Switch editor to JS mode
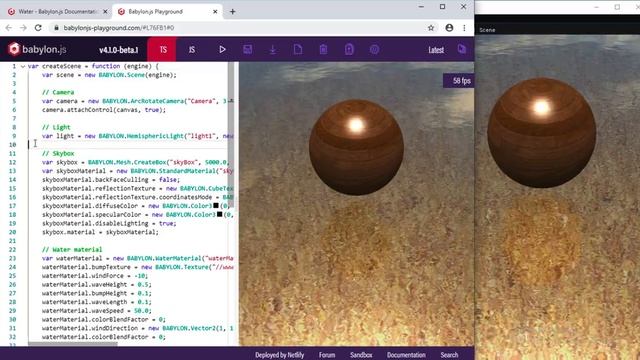 point(191,49)
